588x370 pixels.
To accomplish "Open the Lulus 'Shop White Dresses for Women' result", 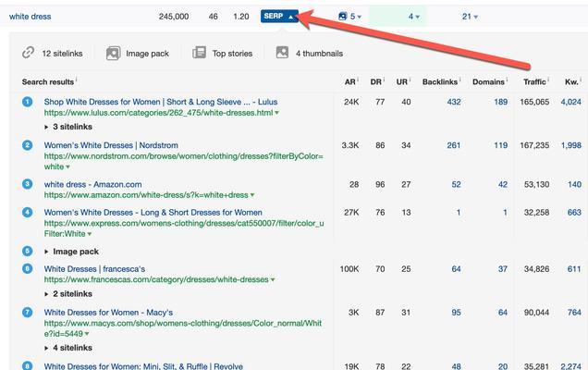I will pos(161,102).
